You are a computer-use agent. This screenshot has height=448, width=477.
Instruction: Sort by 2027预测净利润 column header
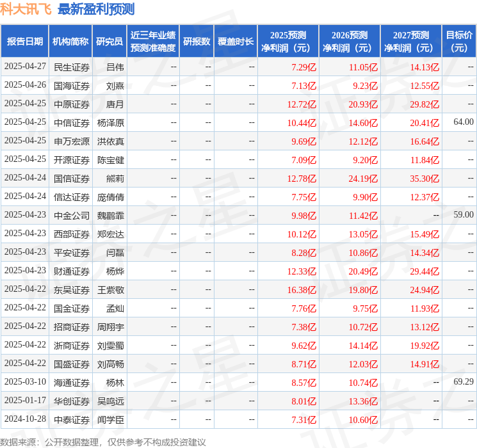coord(411,42)
